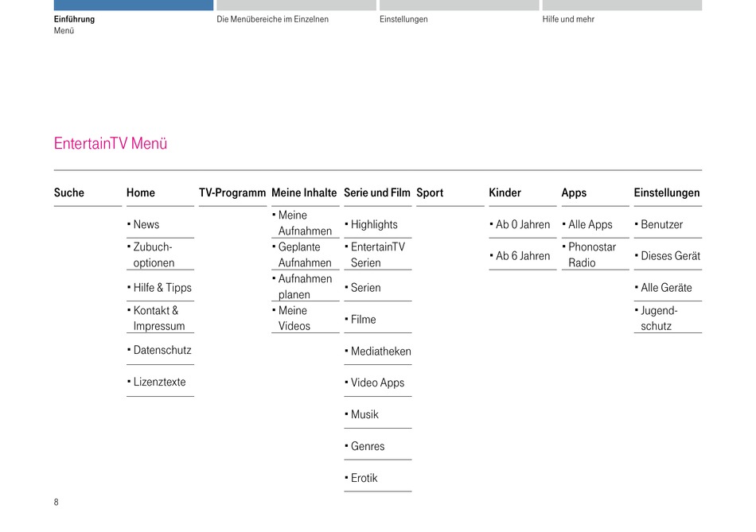
Task: Go to Die Menübereiche im Einzelnen tab
Action: [x=272, y=19]
